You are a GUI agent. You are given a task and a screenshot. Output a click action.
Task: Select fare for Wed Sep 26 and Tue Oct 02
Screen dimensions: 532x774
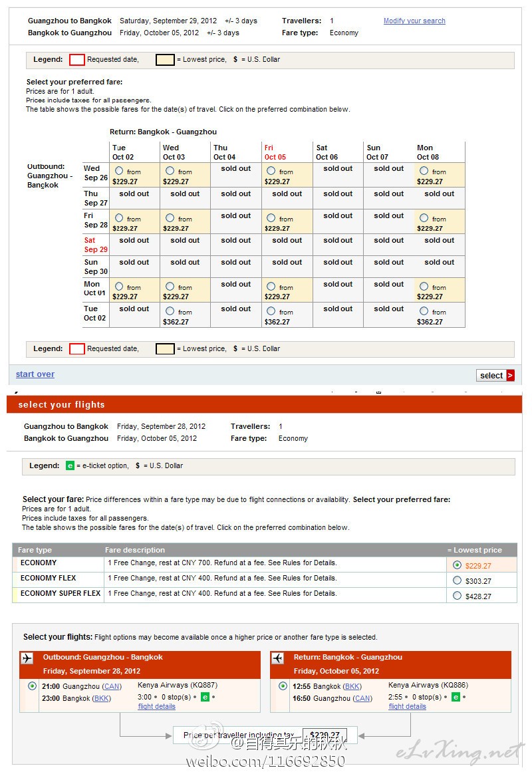(x=119, y=171)
